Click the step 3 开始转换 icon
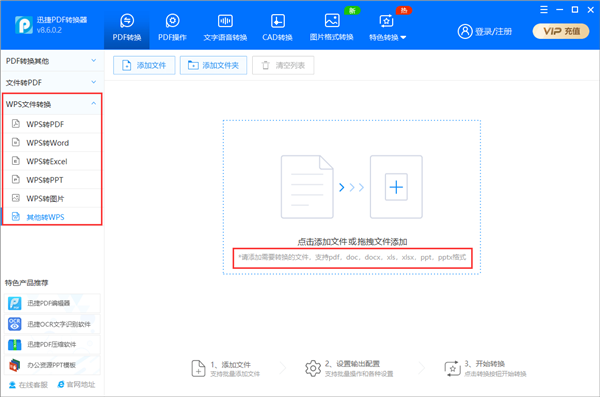Viewport: 600px width, 397px height. pos(452,368)
